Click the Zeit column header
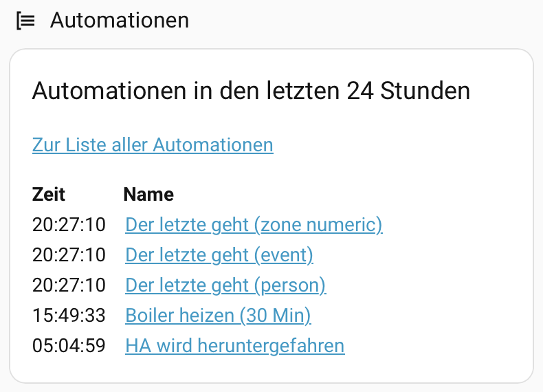Viewport: 543px width, 392px height. [x=49, y=195]
